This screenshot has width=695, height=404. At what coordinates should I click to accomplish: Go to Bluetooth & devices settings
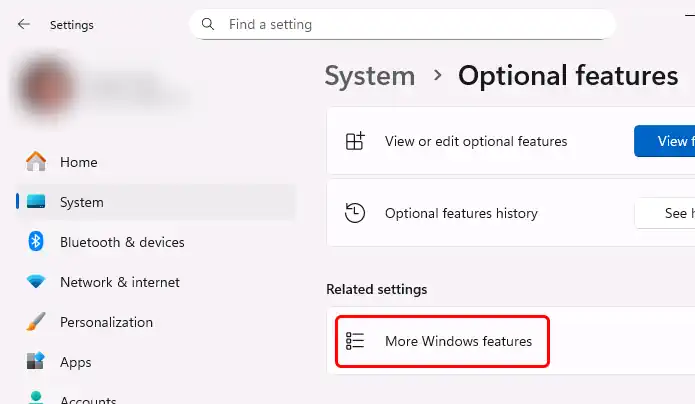(x=122, y=242)
